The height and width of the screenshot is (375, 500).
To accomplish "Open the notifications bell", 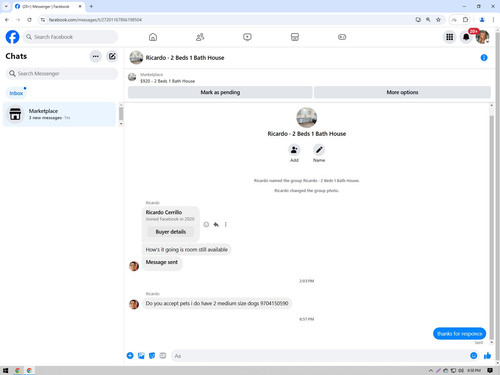I will pos(466,37).
